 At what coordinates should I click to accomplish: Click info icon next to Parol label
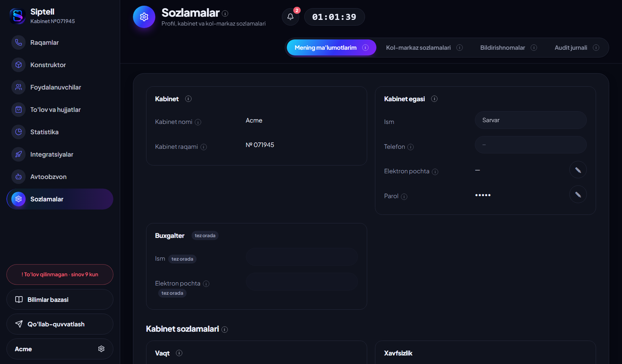tap(404, 197)
